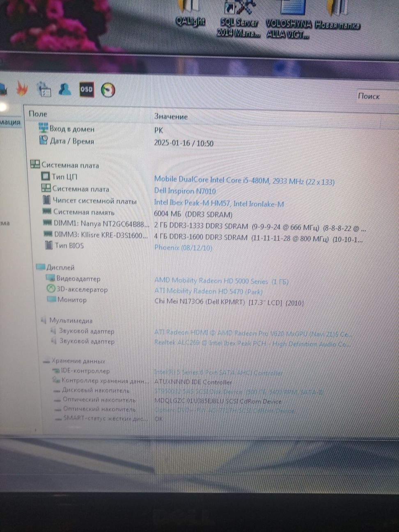Viewport: 399px width, 532px height.
Task: Click the 3D-акселератор Xbox-style icon
Action: (x=51, y=289)
